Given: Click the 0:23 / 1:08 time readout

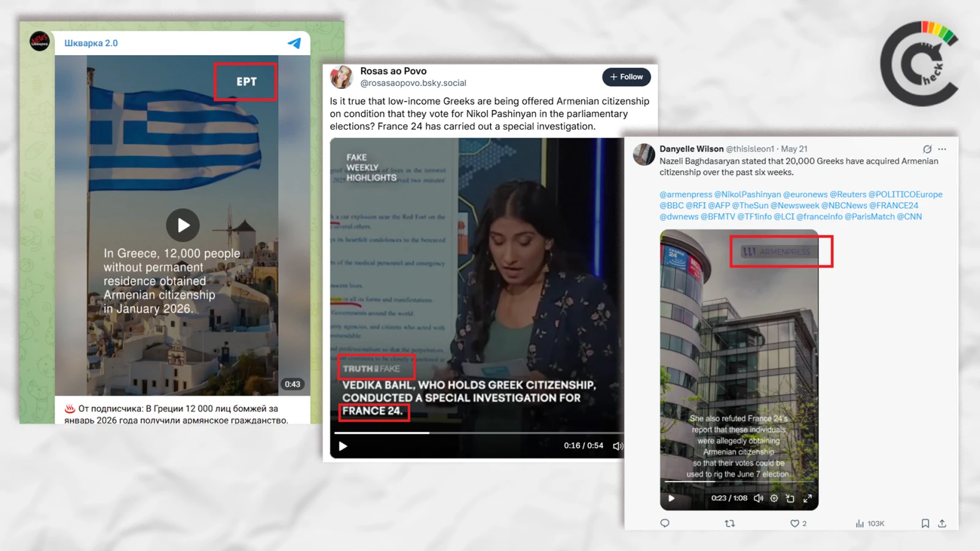Looking at the screenshot, I should tap(729, 498).
